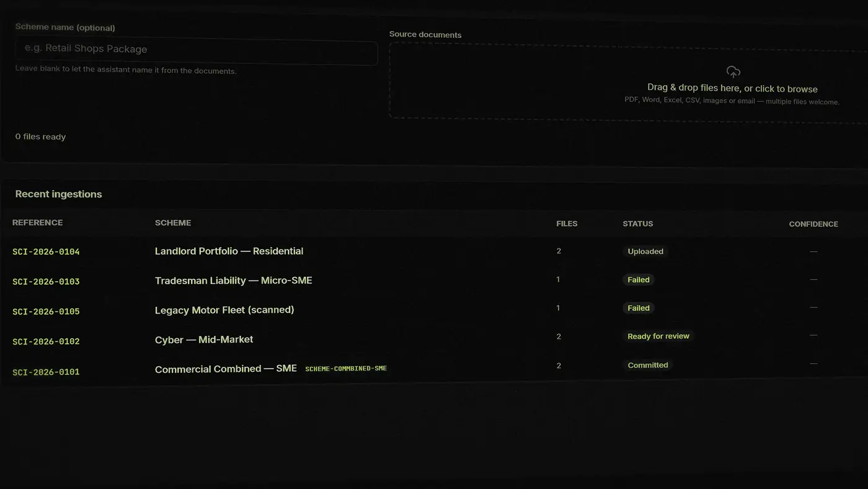Click the Recent ingestions heading

pos(58,194)
